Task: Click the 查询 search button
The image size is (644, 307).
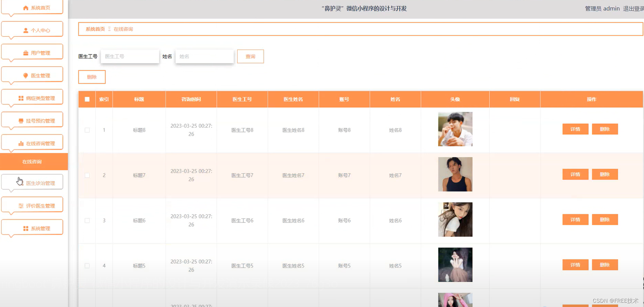Action: pyautogui.click(x=251, y=56)
